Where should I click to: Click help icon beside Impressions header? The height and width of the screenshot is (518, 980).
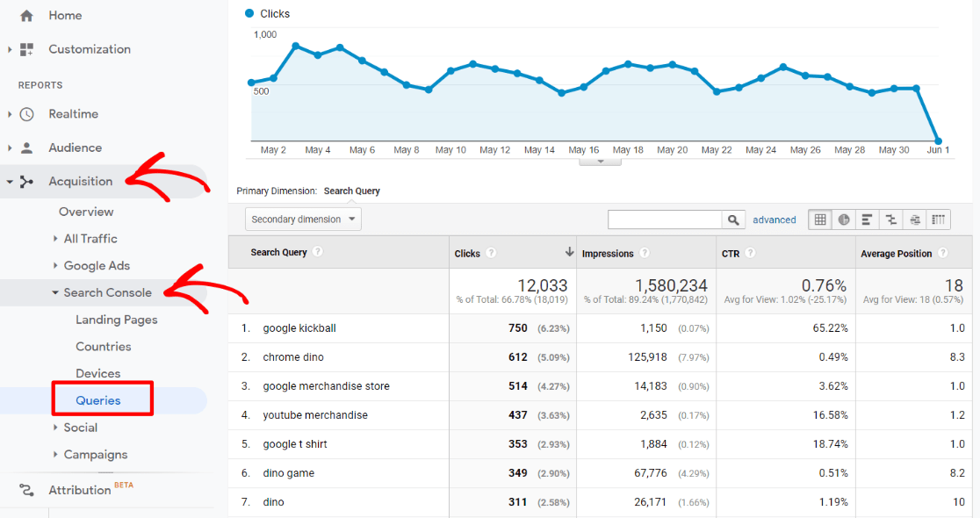[645, 253]
